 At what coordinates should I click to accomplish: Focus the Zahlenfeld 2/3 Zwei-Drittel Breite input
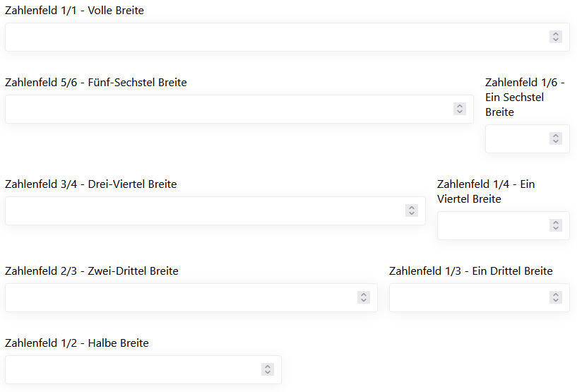pos(177,297)
